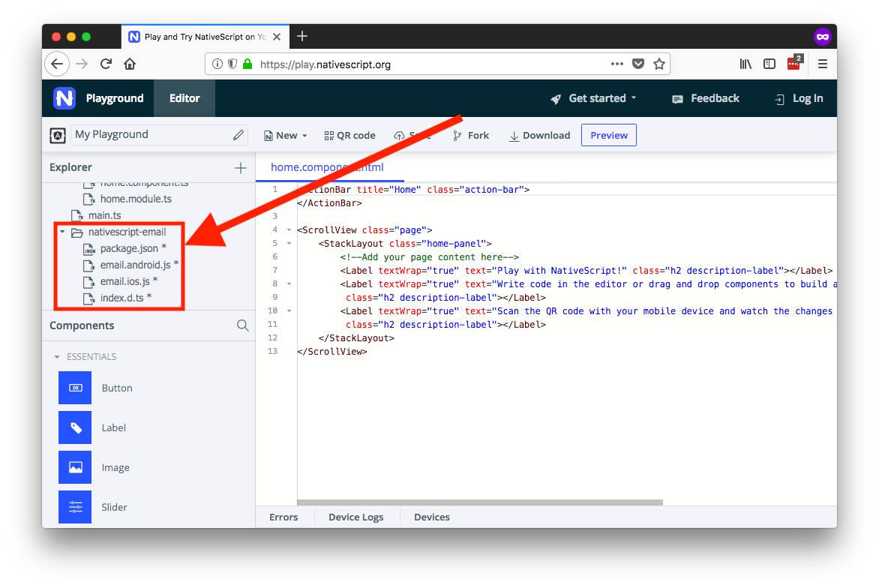This screenshot has width=879, height=588.
Task: Edit the playground name with the pencil
Action: coord(238,134)
